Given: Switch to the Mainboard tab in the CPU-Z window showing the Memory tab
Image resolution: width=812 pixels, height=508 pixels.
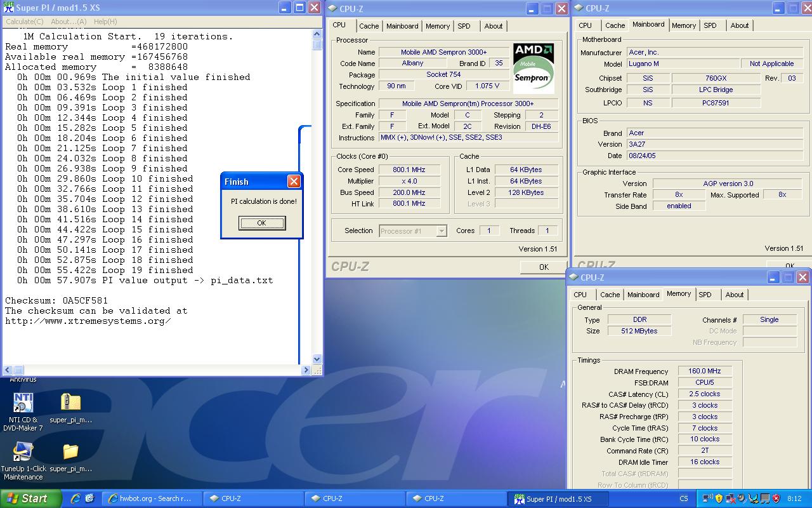Looking at the screenshot, I should coord(643,295).
